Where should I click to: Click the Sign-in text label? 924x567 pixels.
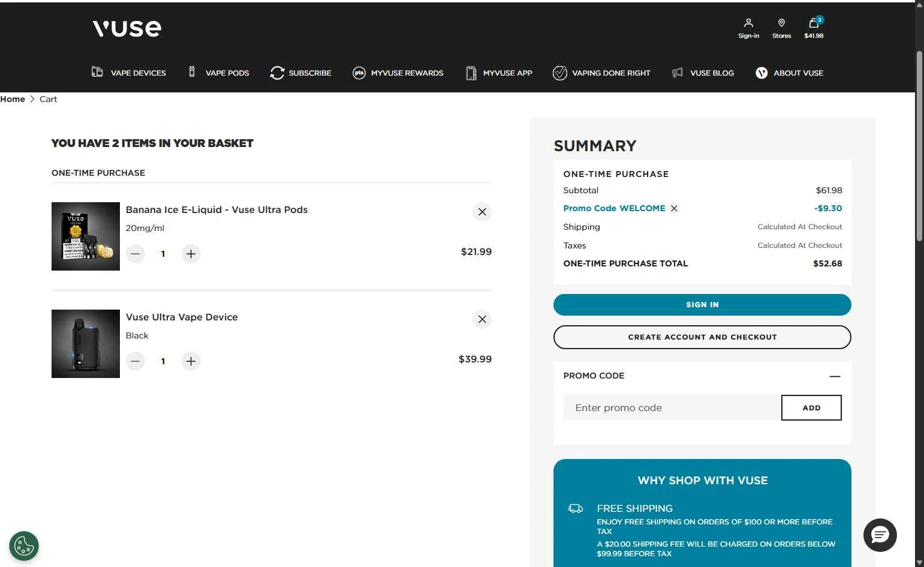[x=748, y=36]
